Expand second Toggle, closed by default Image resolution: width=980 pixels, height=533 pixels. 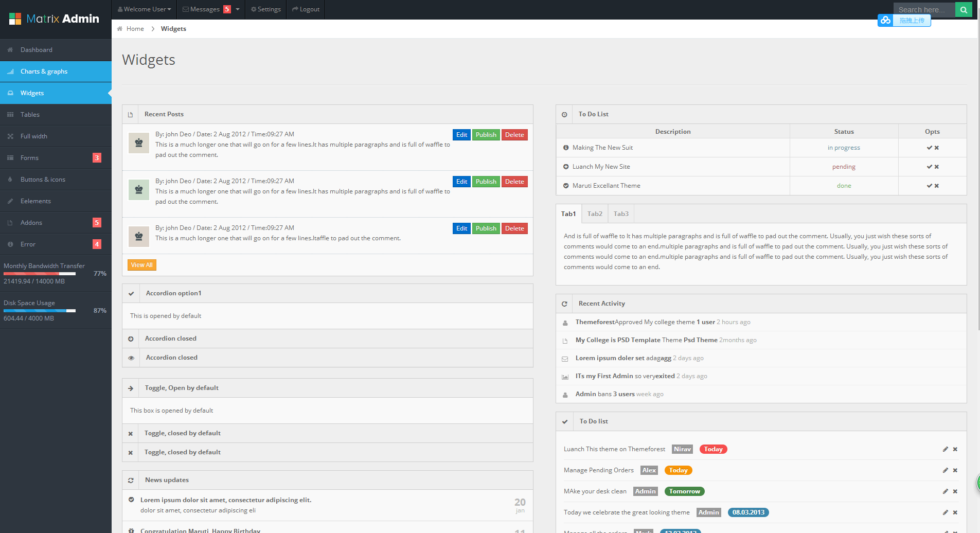[328, 452]
